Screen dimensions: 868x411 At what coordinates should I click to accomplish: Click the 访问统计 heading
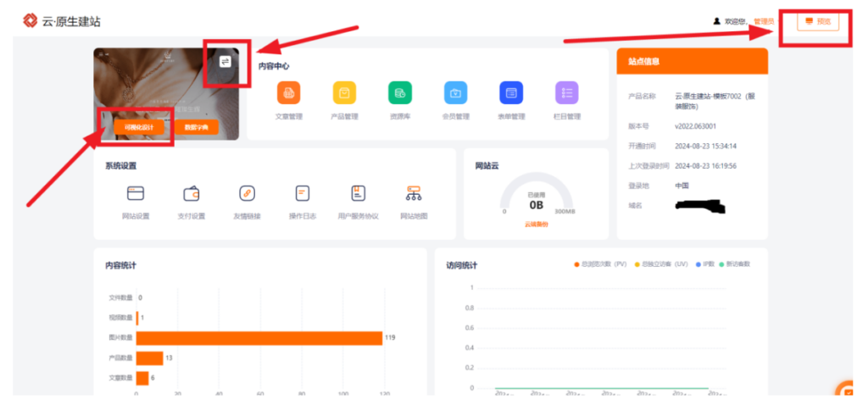click(x=462, y=265)
